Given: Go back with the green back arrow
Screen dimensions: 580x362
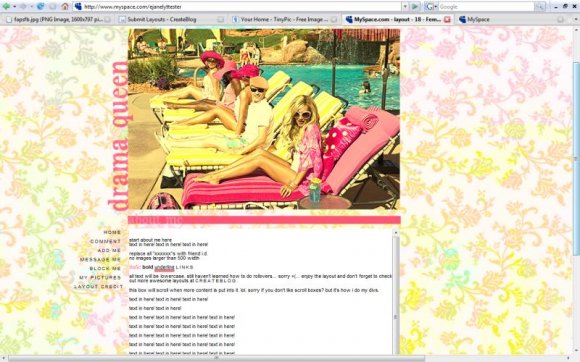Looking at the screenshot, I should click(6, 6).
